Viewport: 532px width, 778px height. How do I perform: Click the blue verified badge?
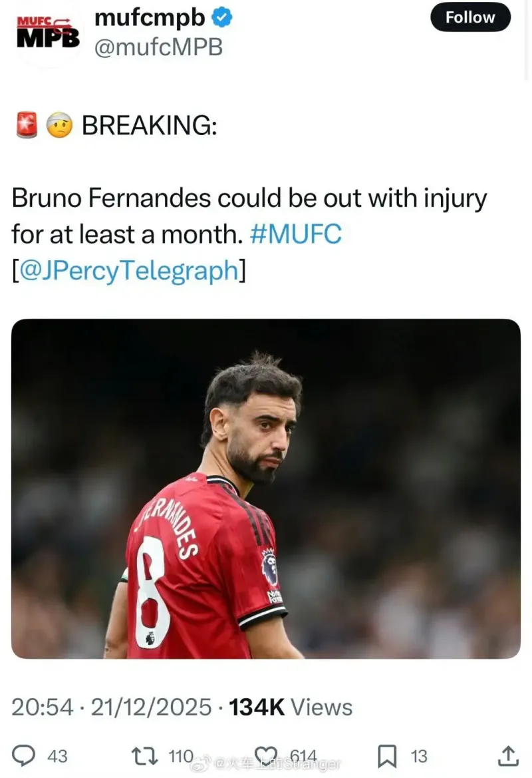(222, 18)
